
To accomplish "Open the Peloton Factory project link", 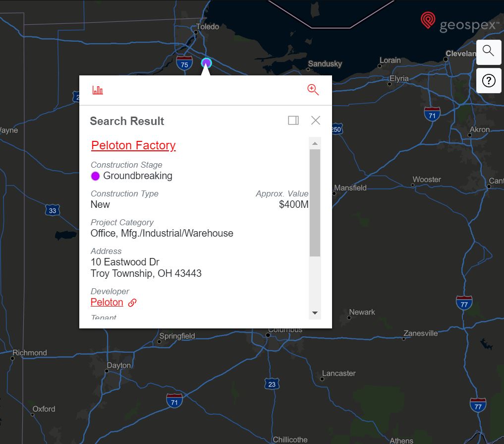I will click(133, 145).
